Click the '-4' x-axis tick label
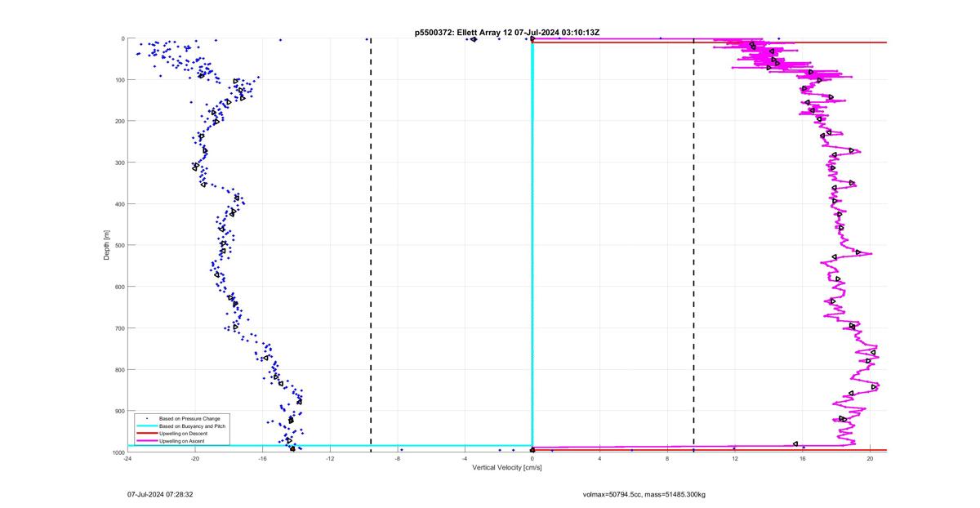Image resolution: width=980 pixels, height=508 pixels. (x=465, y=459)
